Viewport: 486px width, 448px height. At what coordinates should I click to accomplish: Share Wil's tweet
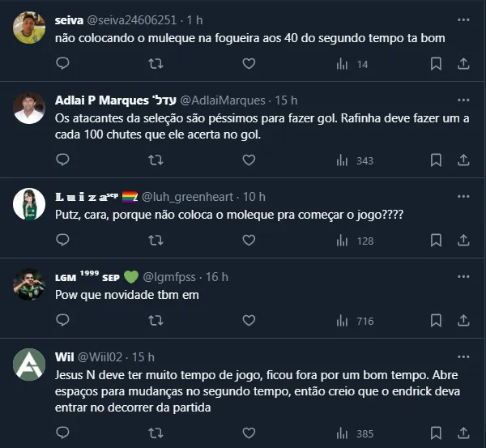[x=464, y=433]
